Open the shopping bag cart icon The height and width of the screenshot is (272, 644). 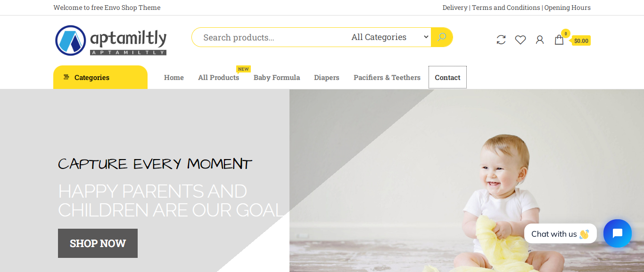click(x=559, y=40)
